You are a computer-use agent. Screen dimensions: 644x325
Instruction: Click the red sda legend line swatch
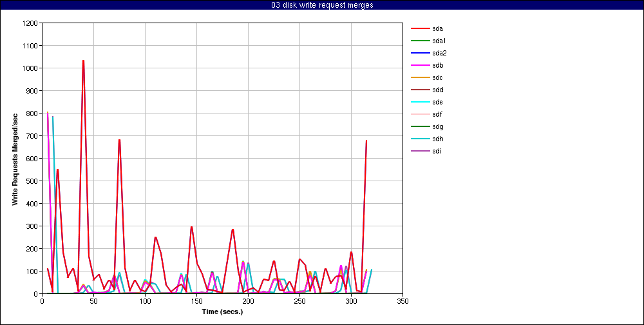[420, 28]
